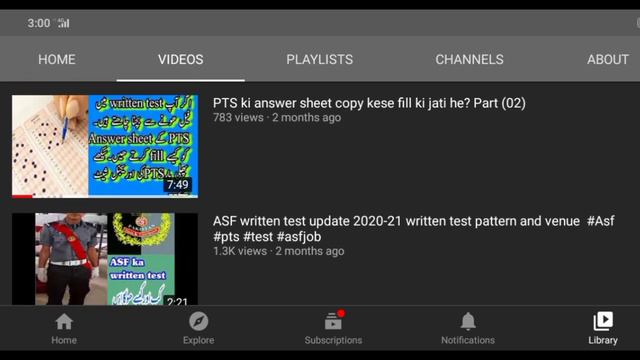Open the Explore compass icon
This screenshot has height=360, width=640.
coord(198,322)
